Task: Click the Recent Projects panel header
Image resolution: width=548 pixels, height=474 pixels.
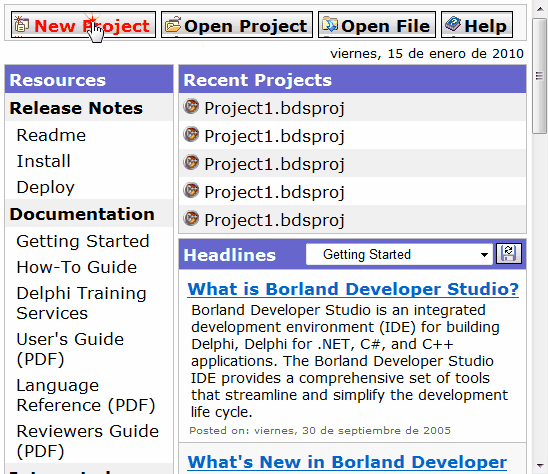Action: [352, 80]
